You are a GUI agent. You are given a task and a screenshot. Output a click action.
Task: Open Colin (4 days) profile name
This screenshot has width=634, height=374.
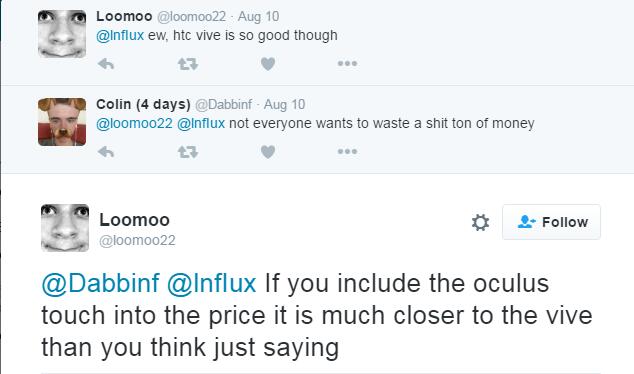pos(143,104)
